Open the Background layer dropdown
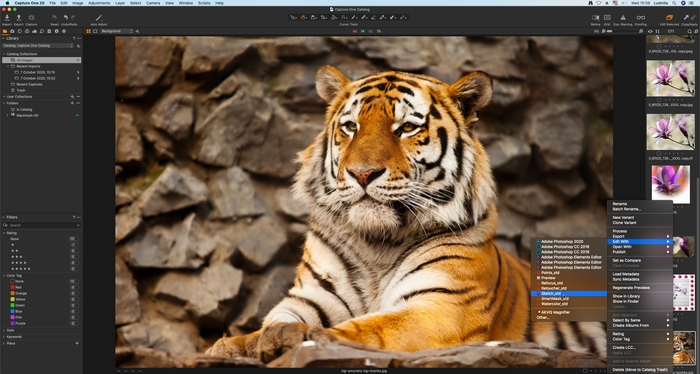 click(x=117, y=31)
